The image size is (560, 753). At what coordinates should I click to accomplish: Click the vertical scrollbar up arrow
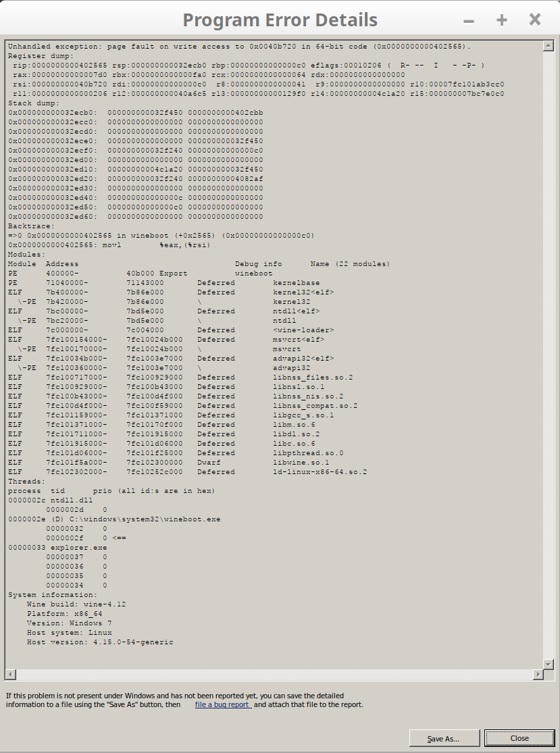click(x=549, y=46)
